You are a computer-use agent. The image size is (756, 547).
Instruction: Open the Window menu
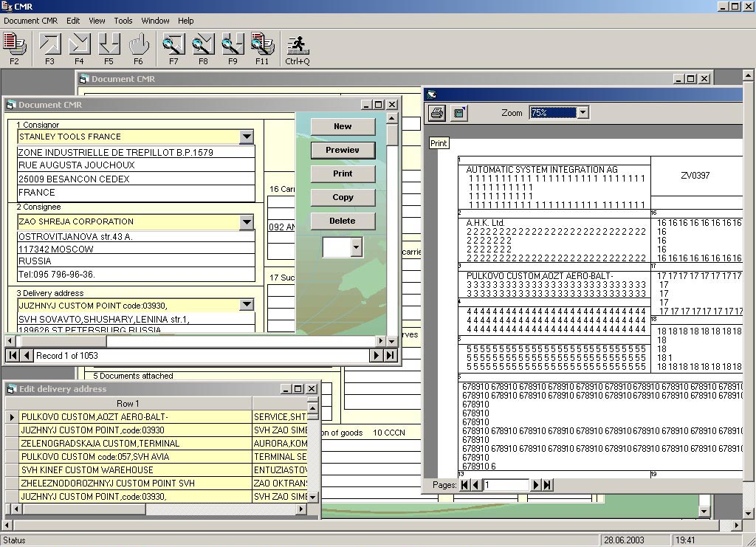[155, 21]
